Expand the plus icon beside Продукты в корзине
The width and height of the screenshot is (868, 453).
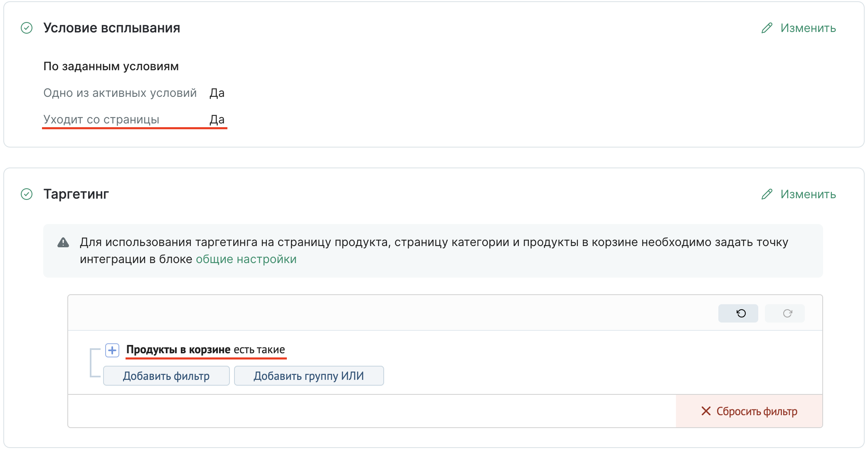[112, 350]
